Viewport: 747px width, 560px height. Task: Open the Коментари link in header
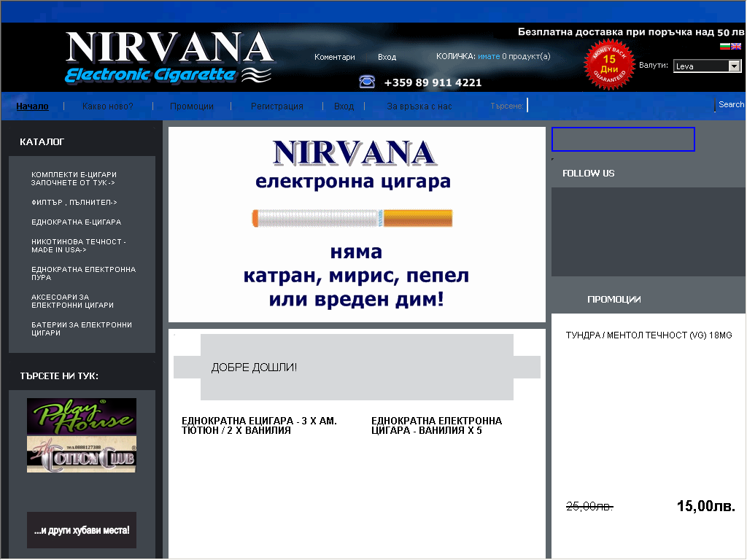click(x=334, y=57)
